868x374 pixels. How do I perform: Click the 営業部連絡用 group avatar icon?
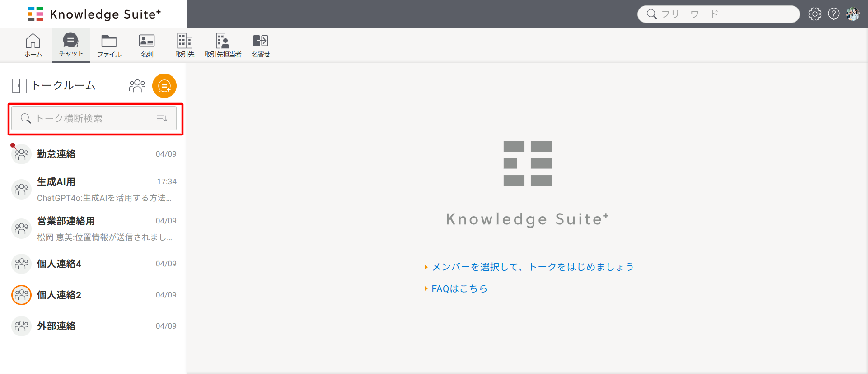click(x=21, y=229)
